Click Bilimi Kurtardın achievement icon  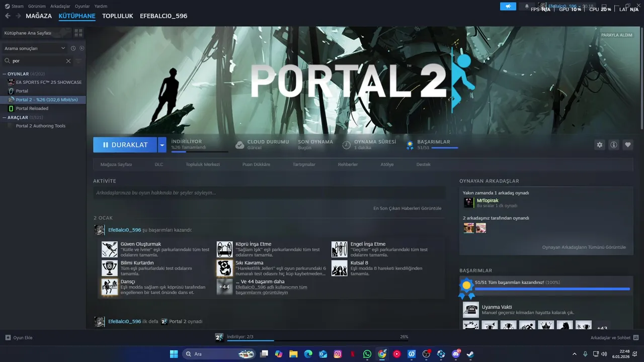pyautogui.click(x=110, y=268)
